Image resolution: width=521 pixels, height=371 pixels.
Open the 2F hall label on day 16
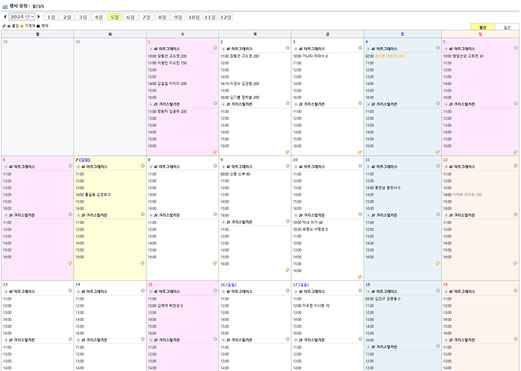click(239, 340)
